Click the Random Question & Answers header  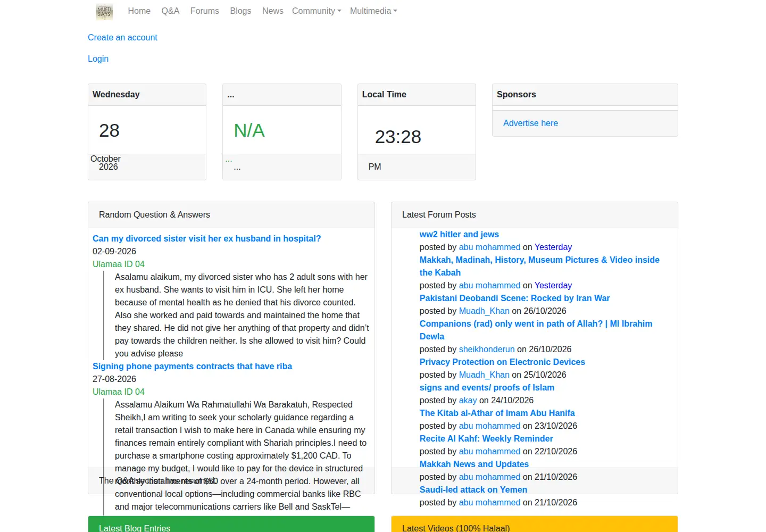pos(154,214)
